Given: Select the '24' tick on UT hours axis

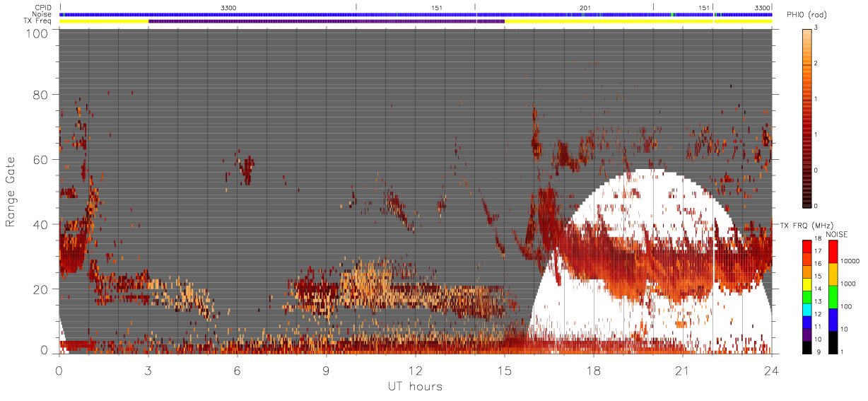Looking at the screenshot, I should (772, 370).
